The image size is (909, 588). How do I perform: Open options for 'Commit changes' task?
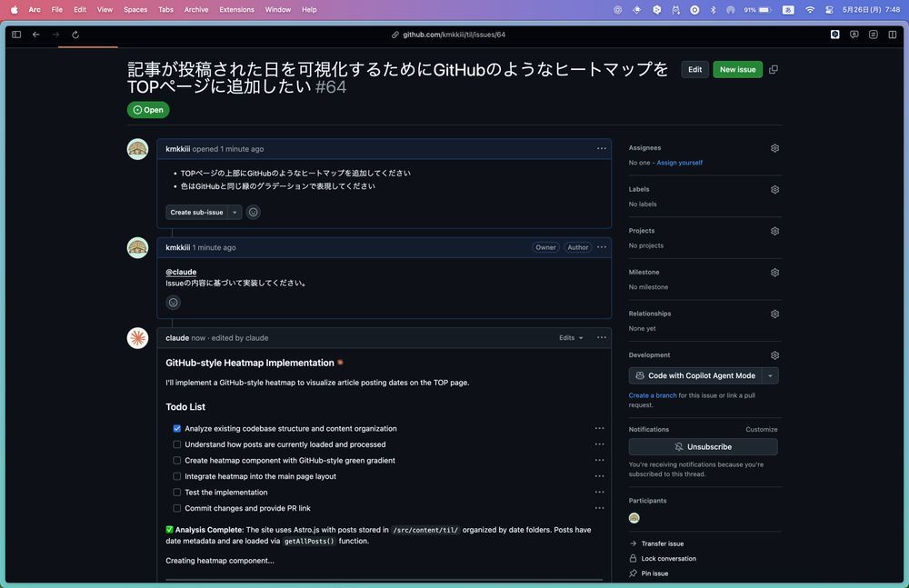click(599, 509)
